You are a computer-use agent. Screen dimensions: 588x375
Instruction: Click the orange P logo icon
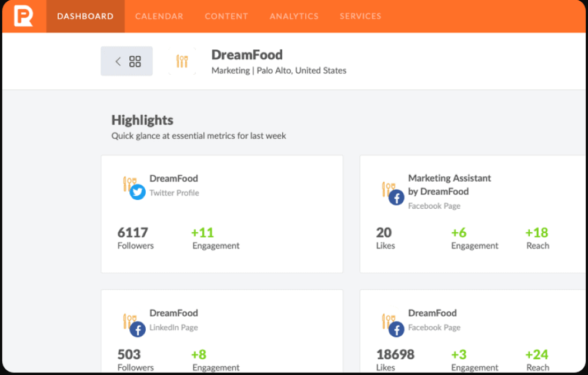click(24, 16)
